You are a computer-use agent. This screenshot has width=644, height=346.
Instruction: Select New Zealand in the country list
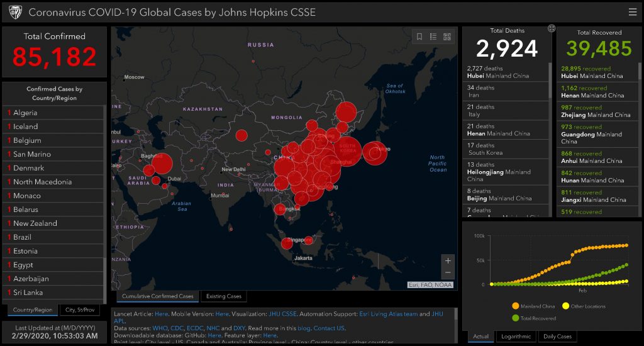tap(53, 223)
